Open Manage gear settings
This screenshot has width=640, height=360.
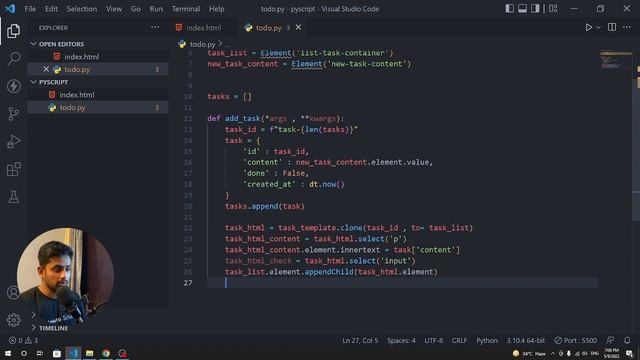click(x=13, y=320)
